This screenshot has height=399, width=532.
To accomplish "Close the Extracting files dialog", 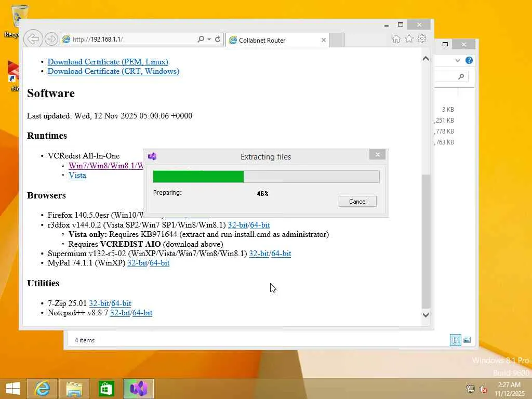I will click(378, 155).
